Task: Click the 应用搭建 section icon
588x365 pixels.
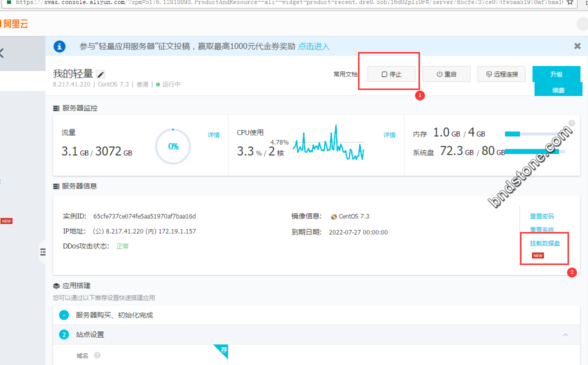Action: [x=56, y=286]
